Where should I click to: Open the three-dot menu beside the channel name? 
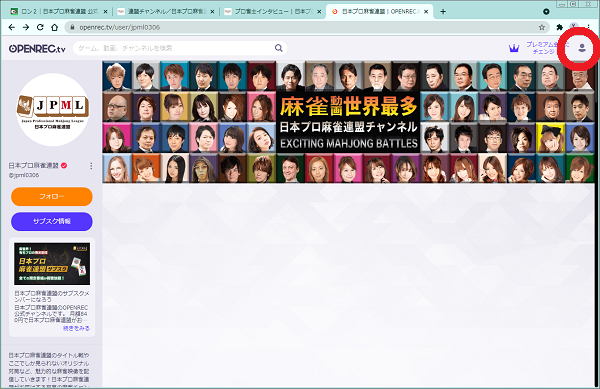pyautogui.click(x=91, y=166)
